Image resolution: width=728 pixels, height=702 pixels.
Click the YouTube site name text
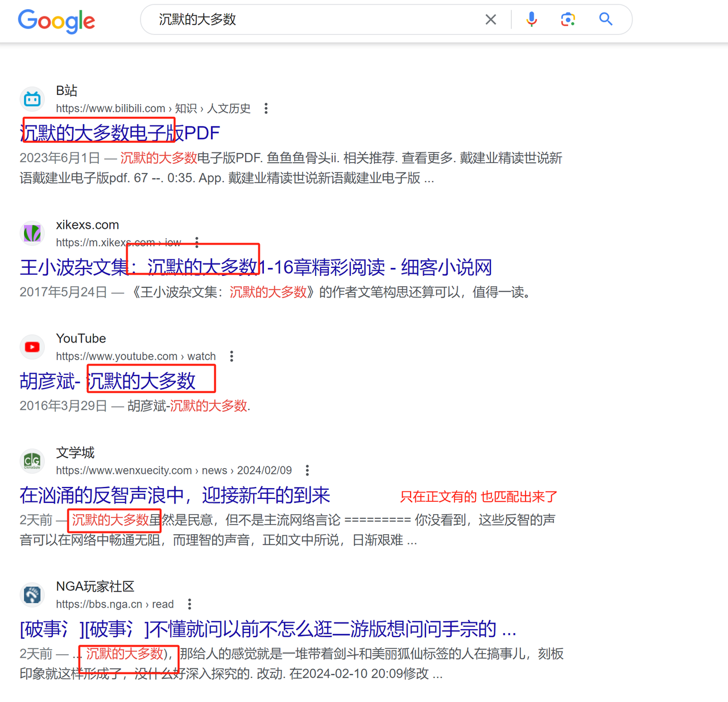coord(81,339)
